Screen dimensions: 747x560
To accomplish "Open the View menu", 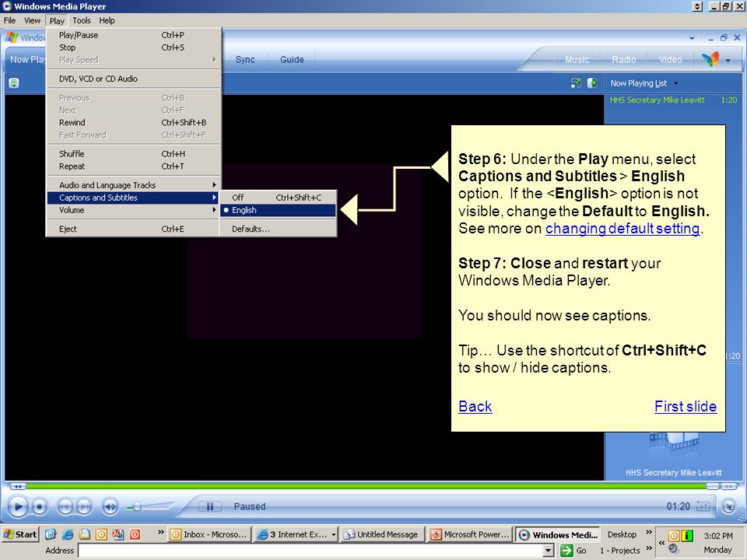I will [33, 20].
